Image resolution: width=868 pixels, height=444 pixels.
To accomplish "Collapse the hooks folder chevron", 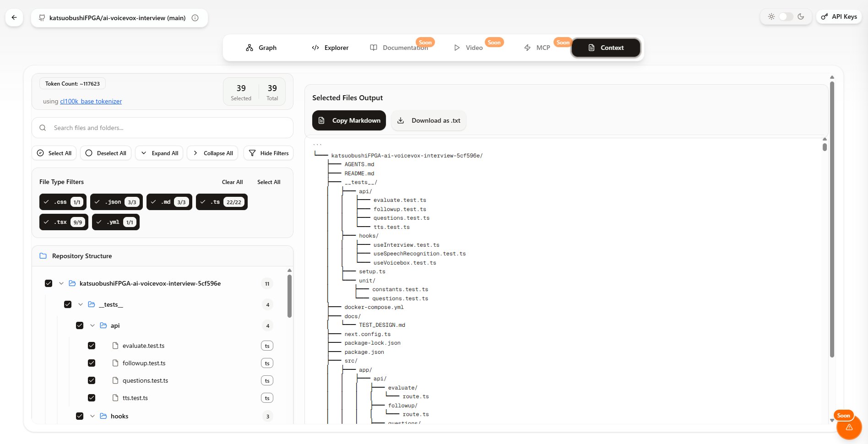I will pos(92,416).
